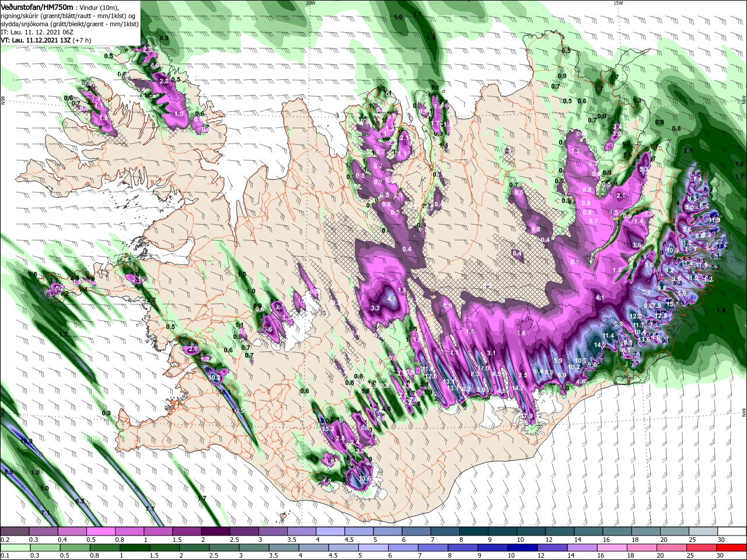The image size is (747, 560).
Task: Click the '5.2' value off the east coast
Action: coord(717,267)
